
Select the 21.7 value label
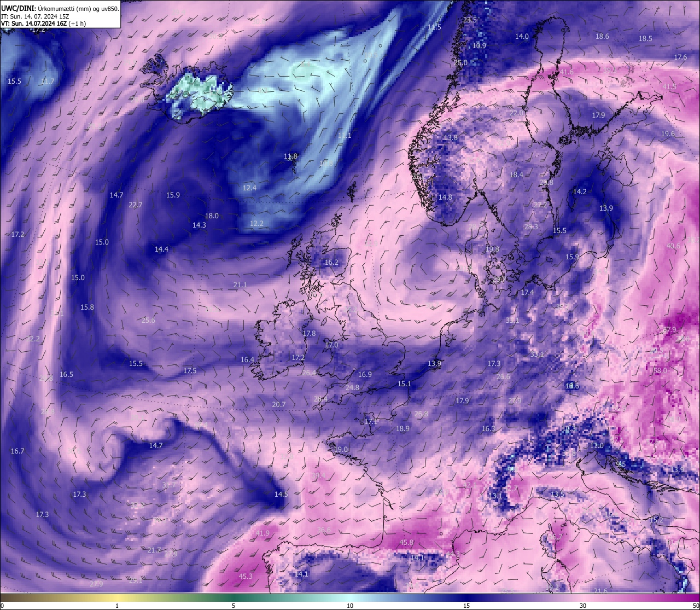154,550
